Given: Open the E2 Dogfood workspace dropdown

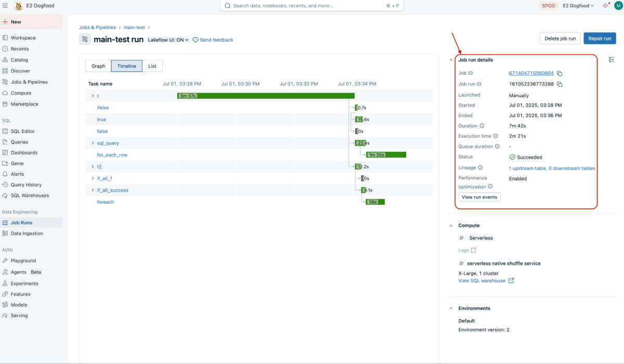Looking at the screenshot, I should tap(578, 6).
